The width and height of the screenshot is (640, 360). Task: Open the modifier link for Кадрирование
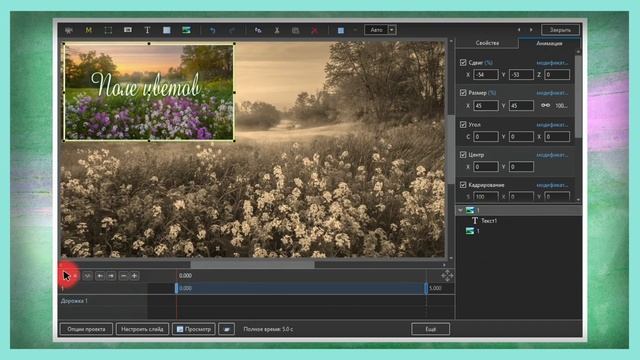pos(552,185)
